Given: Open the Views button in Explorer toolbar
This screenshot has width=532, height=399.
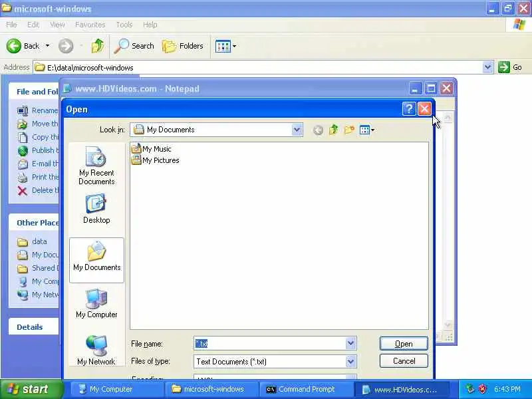Looking at the screenshot, I should (225, 46).
